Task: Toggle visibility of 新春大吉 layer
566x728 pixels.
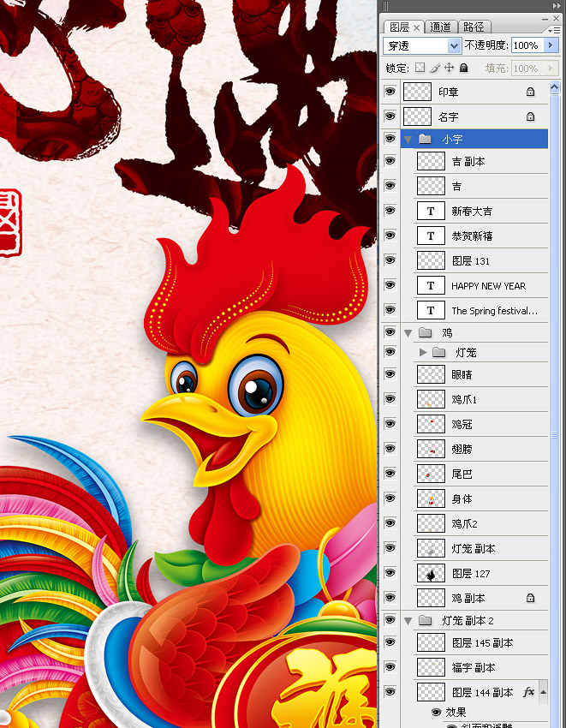Action: (x=390, y=211)
